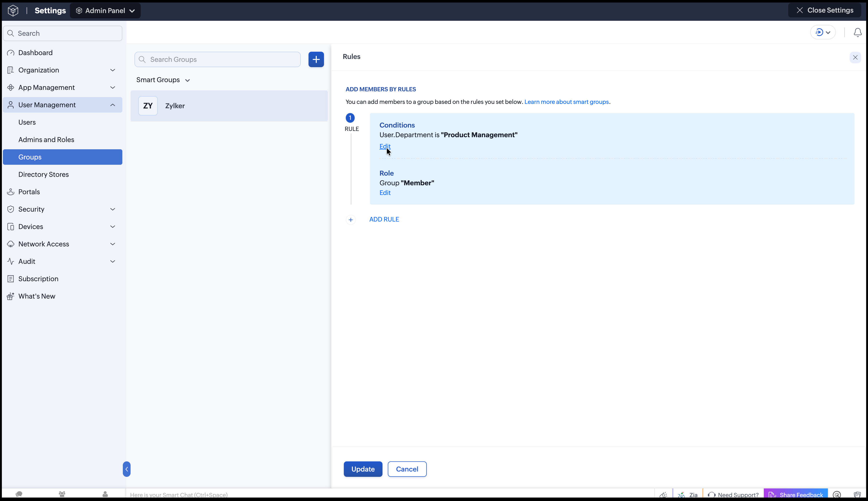Open the Admin Panel dropdown
This screenshot has height=501, width=868.
pyautogui.click(x=105, y=11)
